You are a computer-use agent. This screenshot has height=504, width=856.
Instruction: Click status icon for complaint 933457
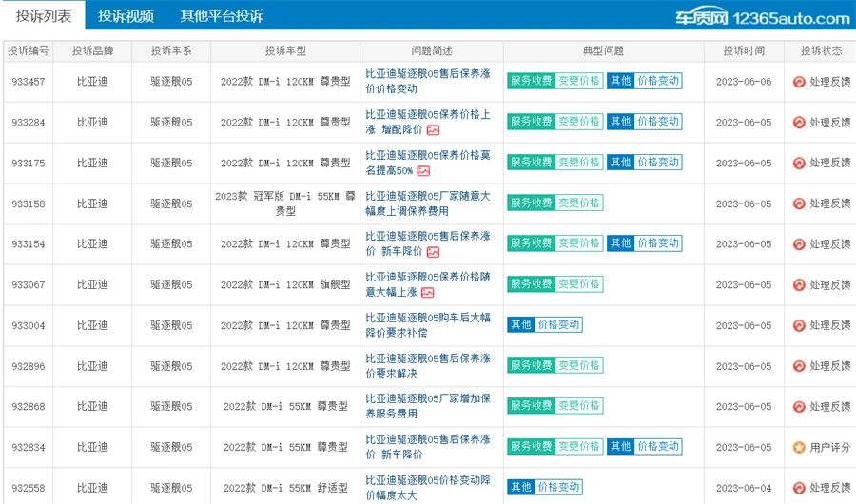pos(799,82)
